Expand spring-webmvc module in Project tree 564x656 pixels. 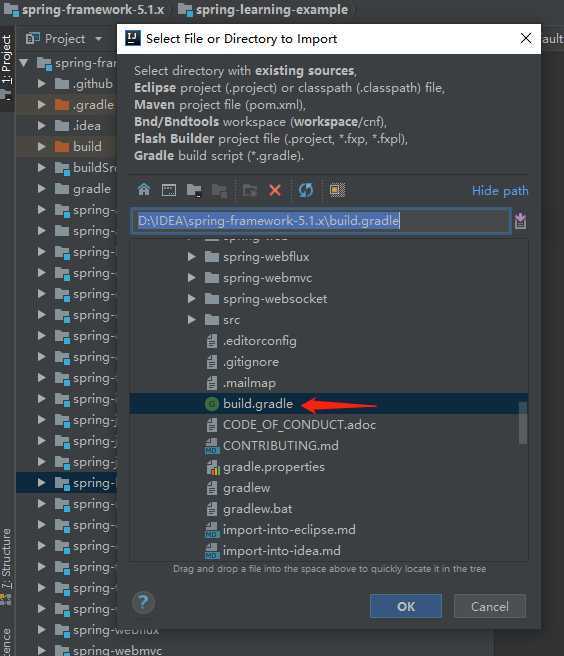pos(41,651)
